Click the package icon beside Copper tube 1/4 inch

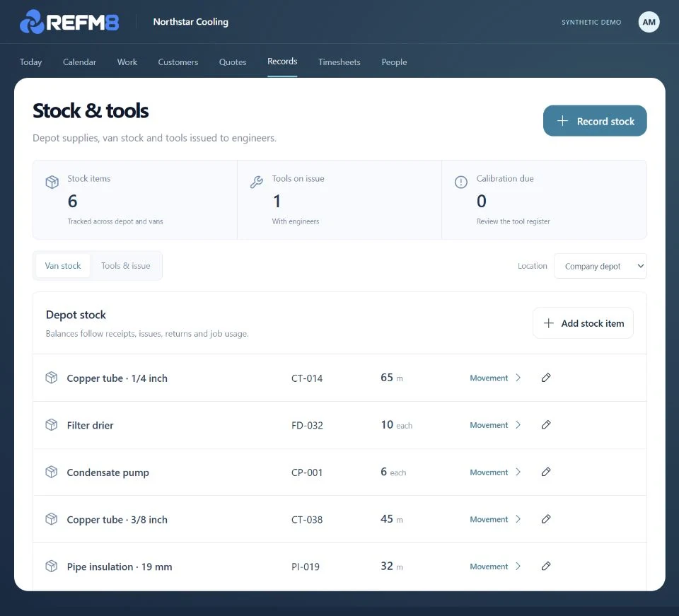click(x=52, y=378)
